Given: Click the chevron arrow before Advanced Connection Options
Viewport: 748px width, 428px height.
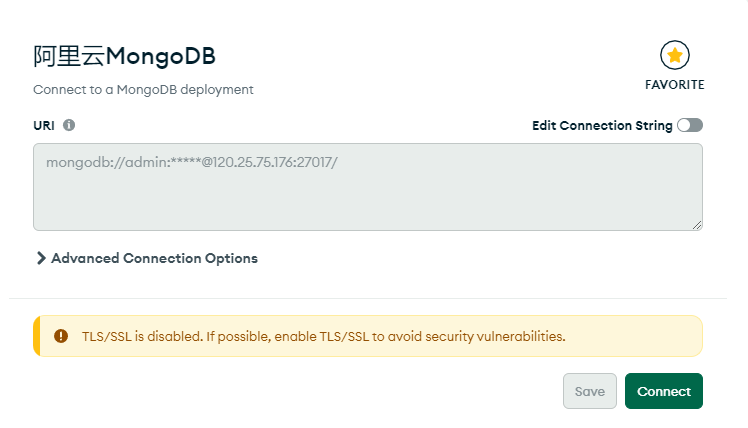Looking at the screenshot, I should 41,258.
